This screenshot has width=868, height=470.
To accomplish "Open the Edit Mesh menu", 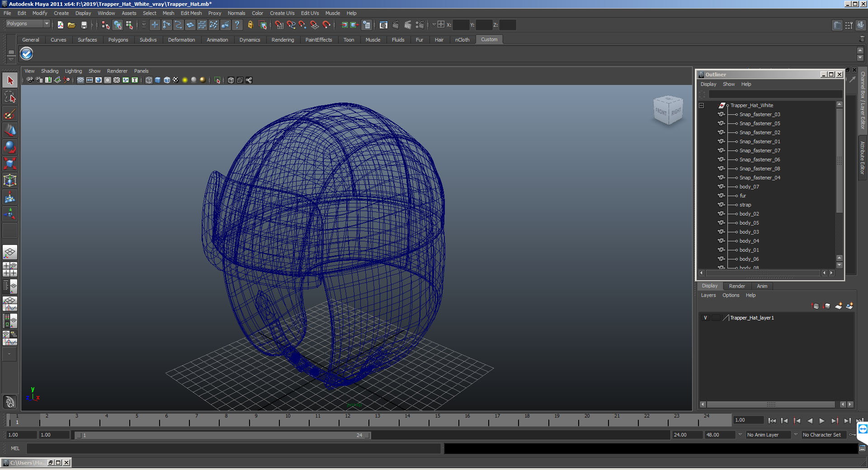I will (x=191, y=13).
